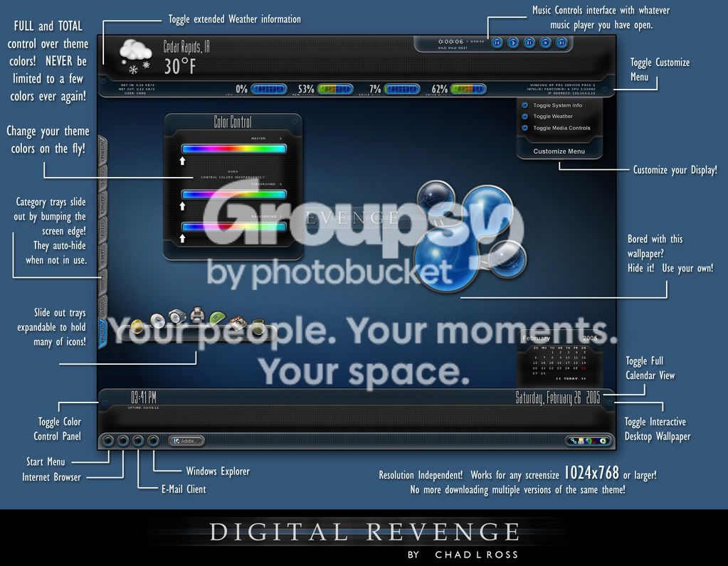This screenshot has width=728, height=566.
Task: Slide out the Internet category tray
Action: click(102, 151)
